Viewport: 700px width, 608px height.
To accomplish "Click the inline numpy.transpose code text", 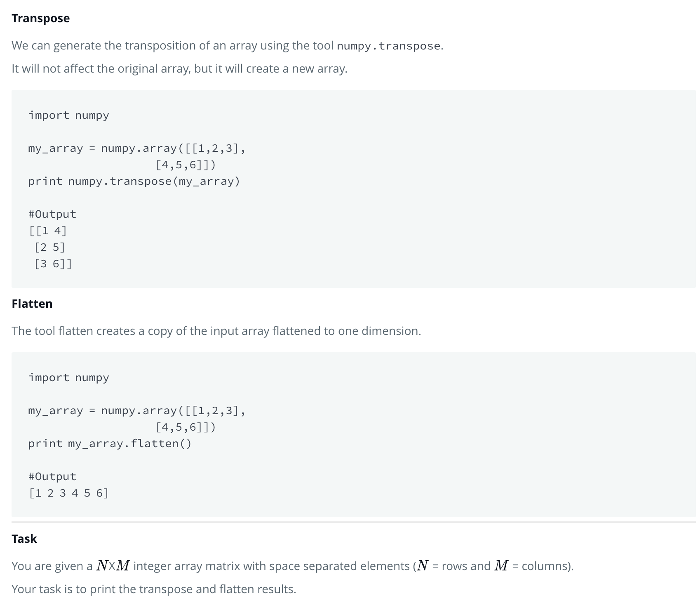I will tap(389, 46).
